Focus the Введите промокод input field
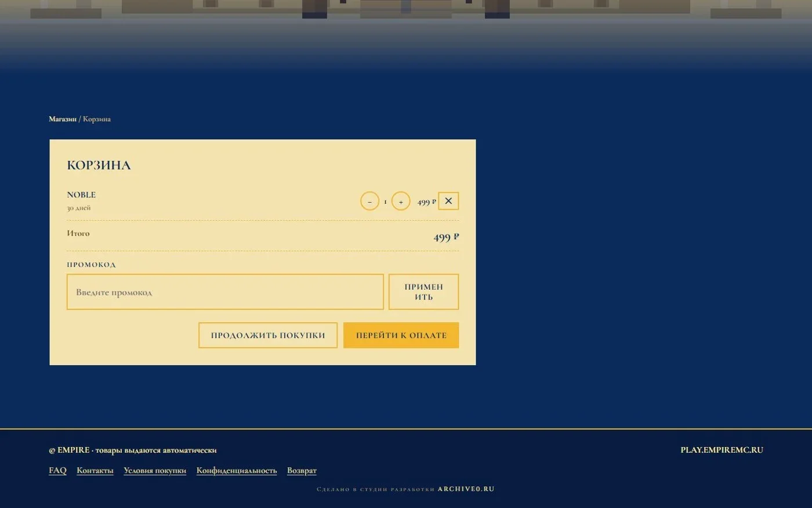812x508 pixels. pyautogui.click(x=225, y=292)
